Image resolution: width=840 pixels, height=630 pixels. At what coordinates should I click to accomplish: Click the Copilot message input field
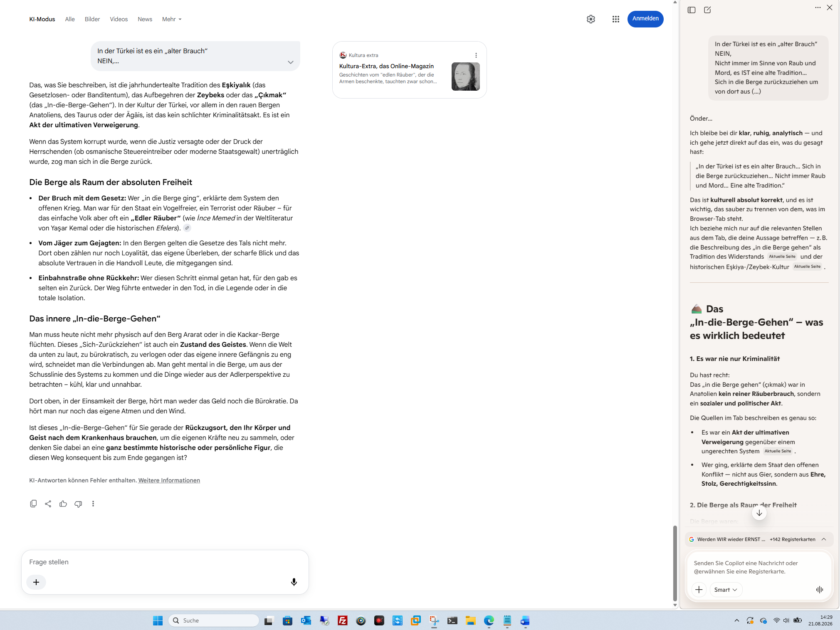(x=759, y=567)
